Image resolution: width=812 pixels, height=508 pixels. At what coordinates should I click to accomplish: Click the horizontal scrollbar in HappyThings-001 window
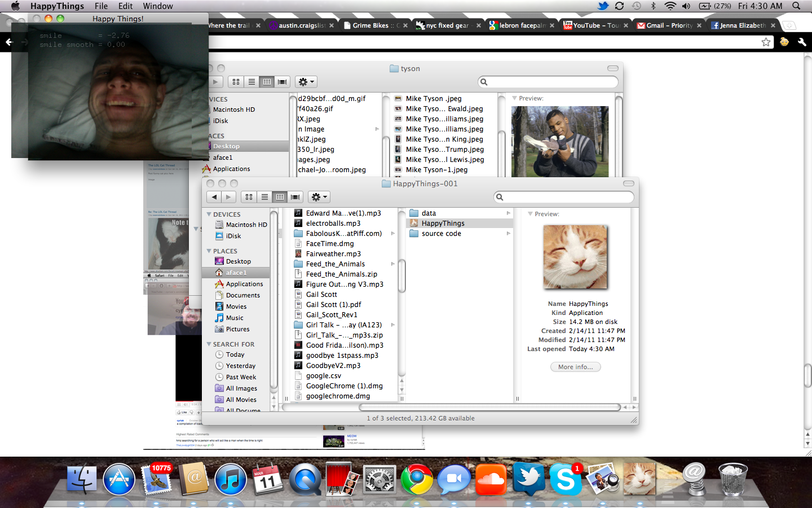point(489,407)
